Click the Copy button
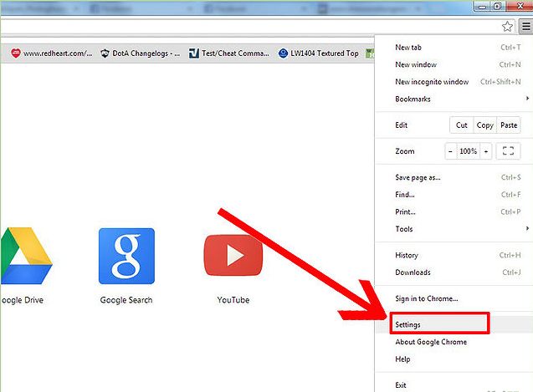The image size is (533, 392). click(484, 125)
